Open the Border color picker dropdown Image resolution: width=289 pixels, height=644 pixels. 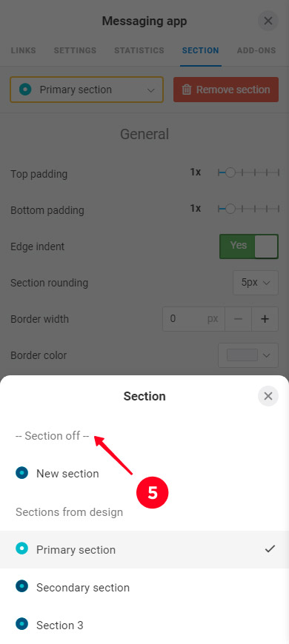tap(248, 355)
